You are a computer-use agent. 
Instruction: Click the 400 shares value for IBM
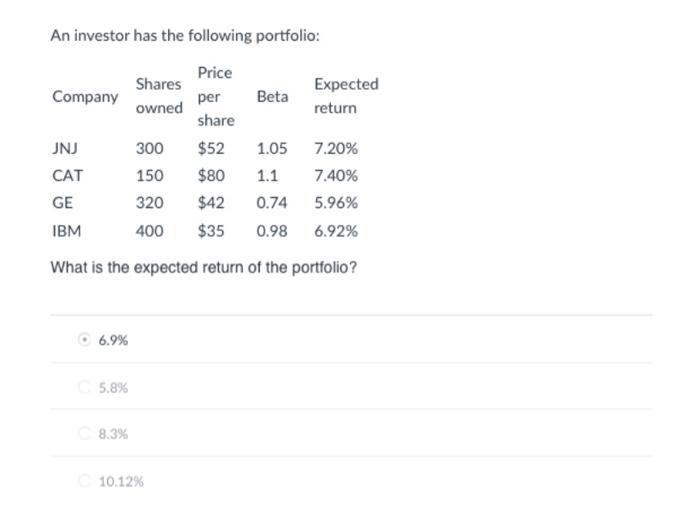click(150, 231)
